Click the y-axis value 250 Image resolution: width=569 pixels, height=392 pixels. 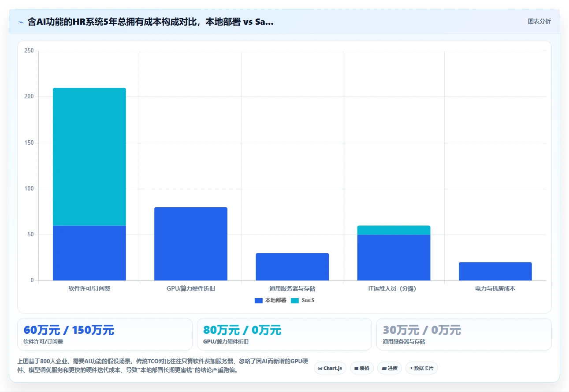click(x=29, y=51)
